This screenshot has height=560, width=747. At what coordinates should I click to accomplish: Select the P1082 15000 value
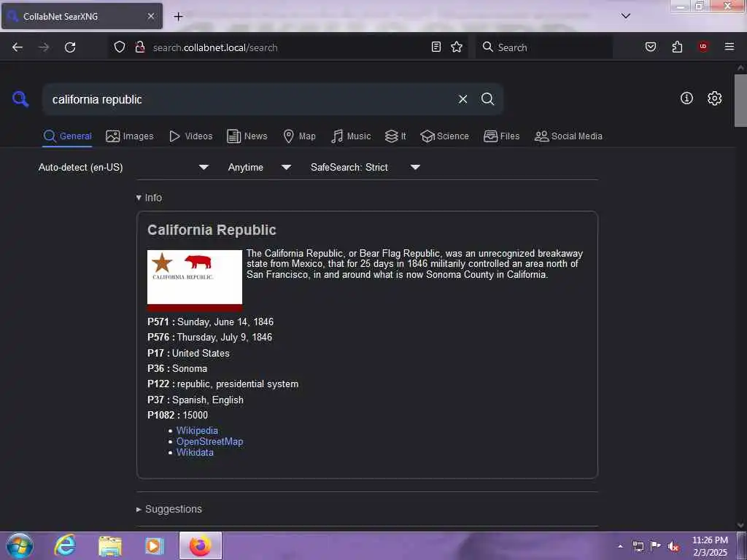tap(196, 415)
